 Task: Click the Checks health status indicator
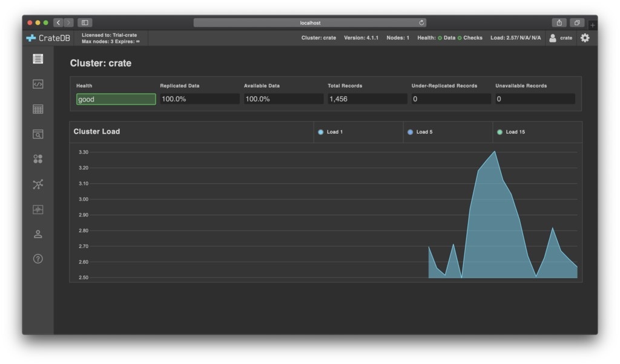pyautogui.click(x=470, y=38)
